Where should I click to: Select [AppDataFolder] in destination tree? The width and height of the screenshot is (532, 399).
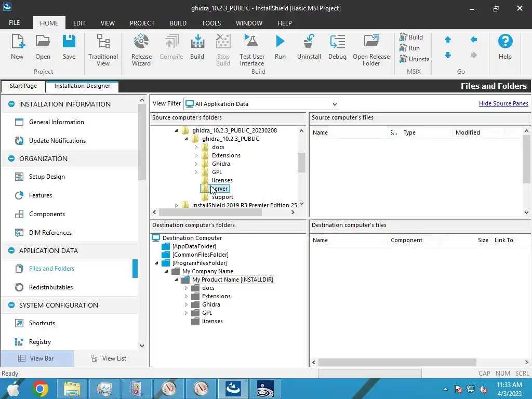coord(194,246)
